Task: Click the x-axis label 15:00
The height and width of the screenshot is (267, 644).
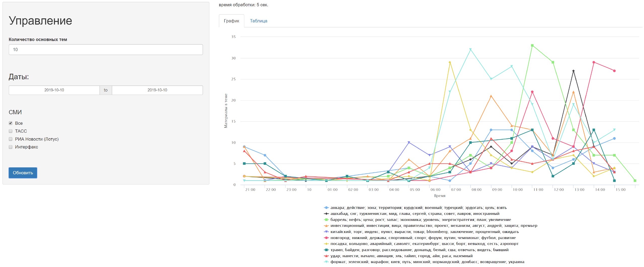Action: click(x=621, y=190)
